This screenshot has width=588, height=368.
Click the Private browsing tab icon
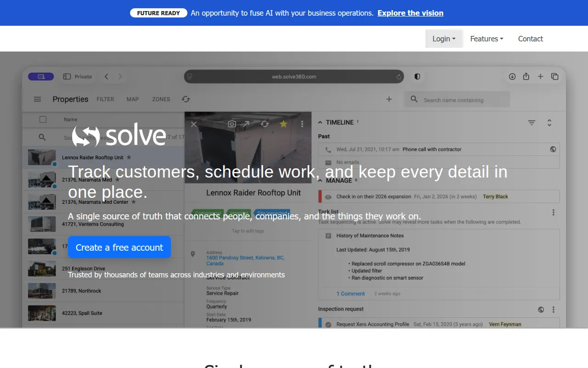67,76
